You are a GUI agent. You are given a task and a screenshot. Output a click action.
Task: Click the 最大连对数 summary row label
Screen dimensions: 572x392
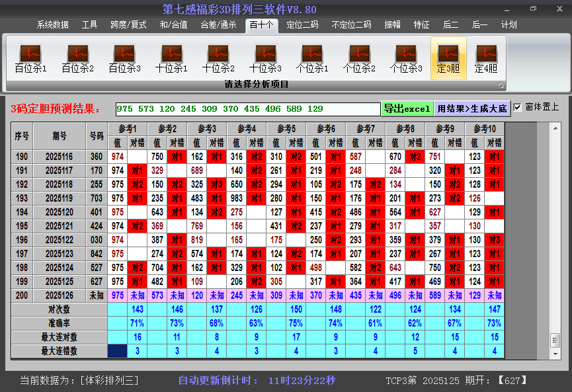[59, 337]
